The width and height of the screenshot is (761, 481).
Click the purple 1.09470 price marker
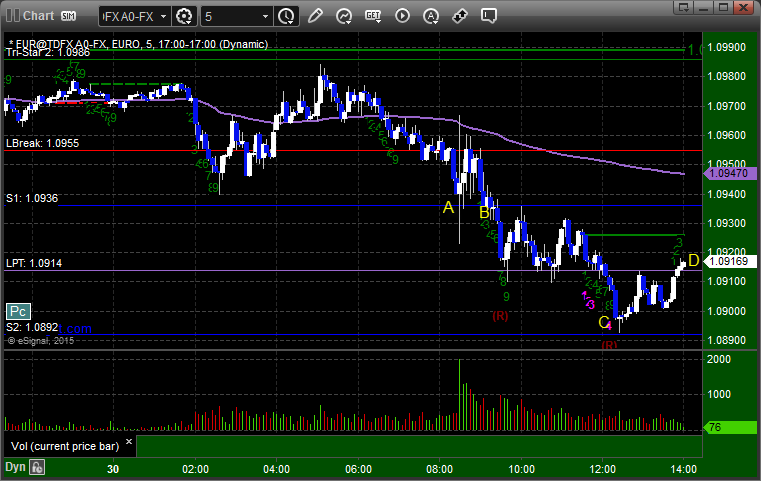pos(730,173)
